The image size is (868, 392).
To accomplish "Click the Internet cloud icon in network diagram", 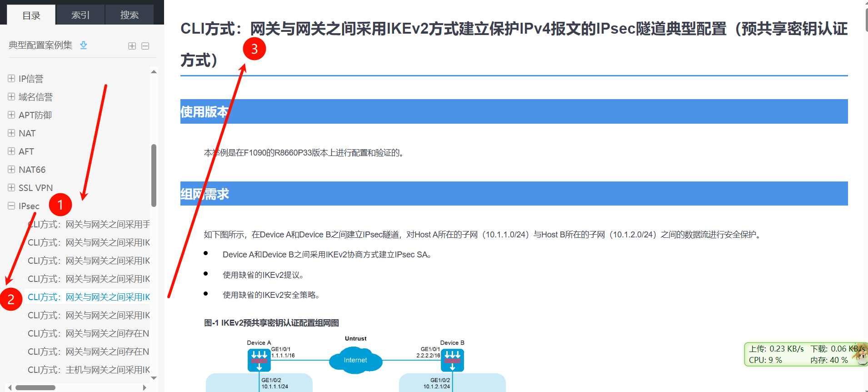I will (x=355, y=360).
